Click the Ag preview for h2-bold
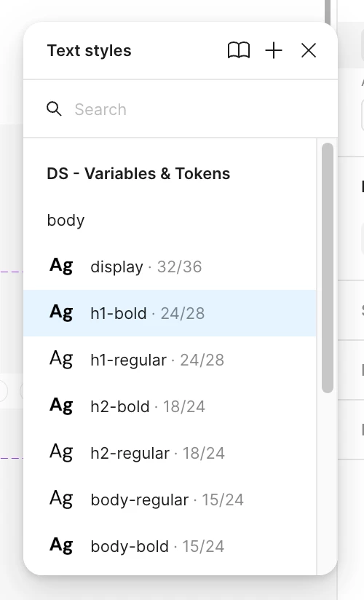 [x=61, y=406]
